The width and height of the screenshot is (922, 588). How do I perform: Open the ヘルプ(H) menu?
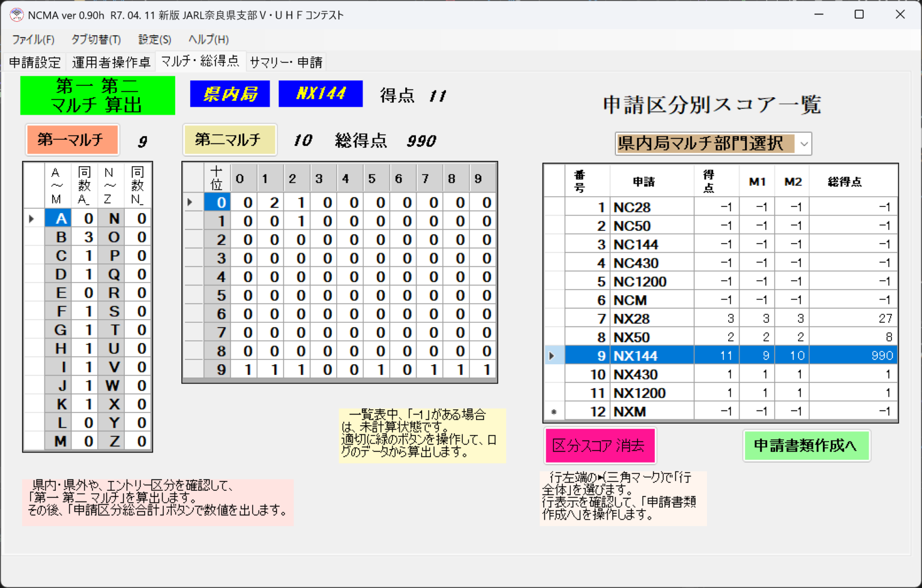click(x=208, y=40)
